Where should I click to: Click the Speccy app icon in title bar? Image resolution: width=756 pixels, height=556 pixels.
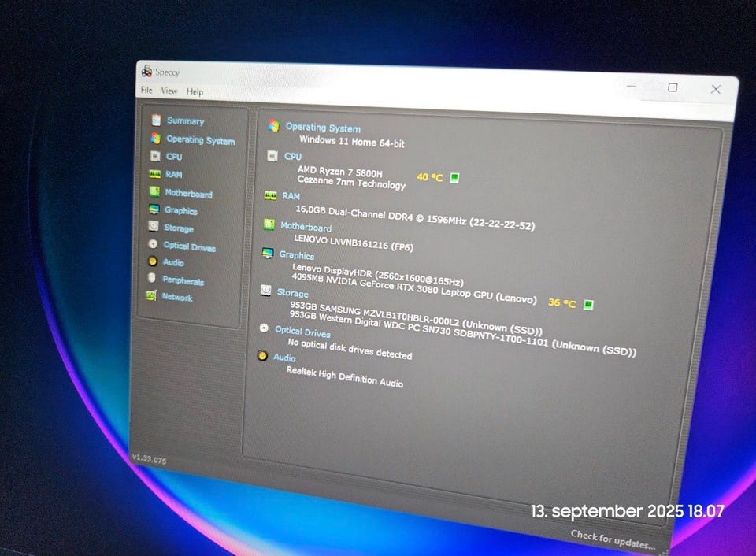point(146,72)
